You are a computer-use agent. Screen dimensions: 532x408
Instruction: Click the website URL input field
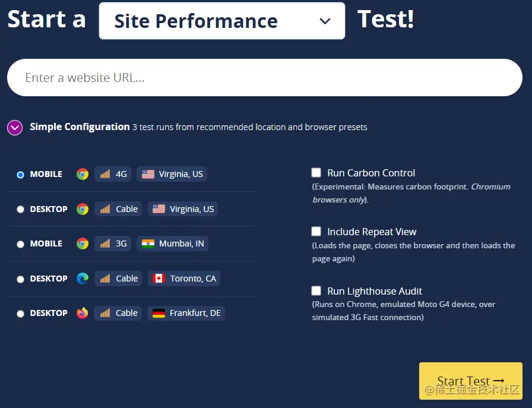pyautogui.click(x=264, y=78)
